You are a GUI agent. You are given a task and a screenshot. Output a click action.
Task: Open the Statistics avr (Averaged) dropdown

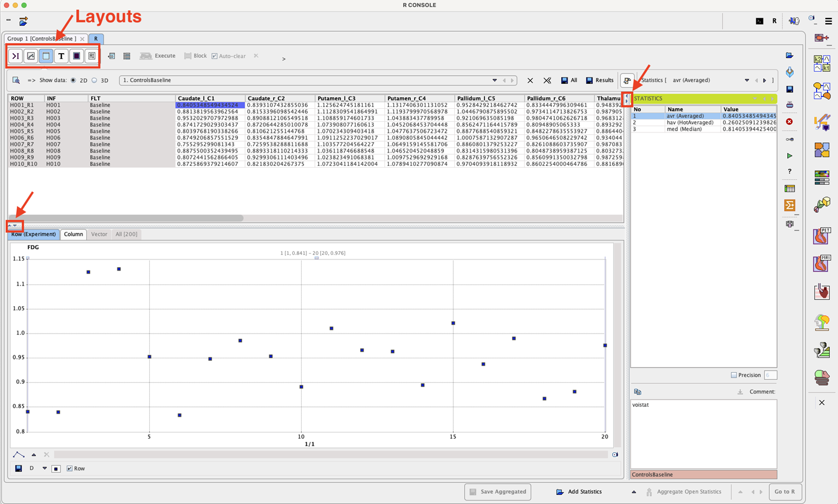click(747, 80)
